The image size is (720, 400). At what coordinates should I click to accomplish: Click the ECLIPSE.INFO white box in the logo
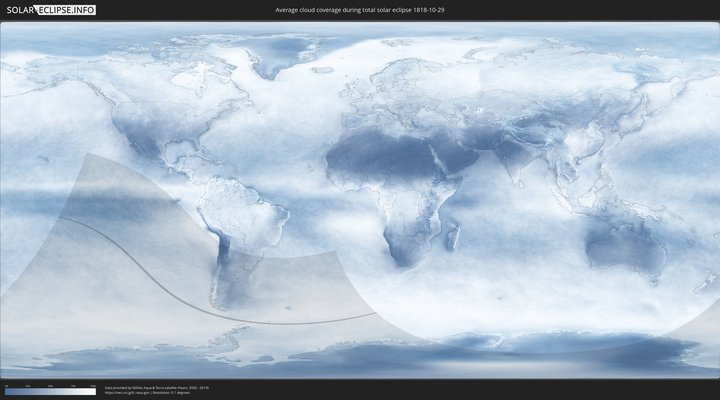[x=70, y=10]
